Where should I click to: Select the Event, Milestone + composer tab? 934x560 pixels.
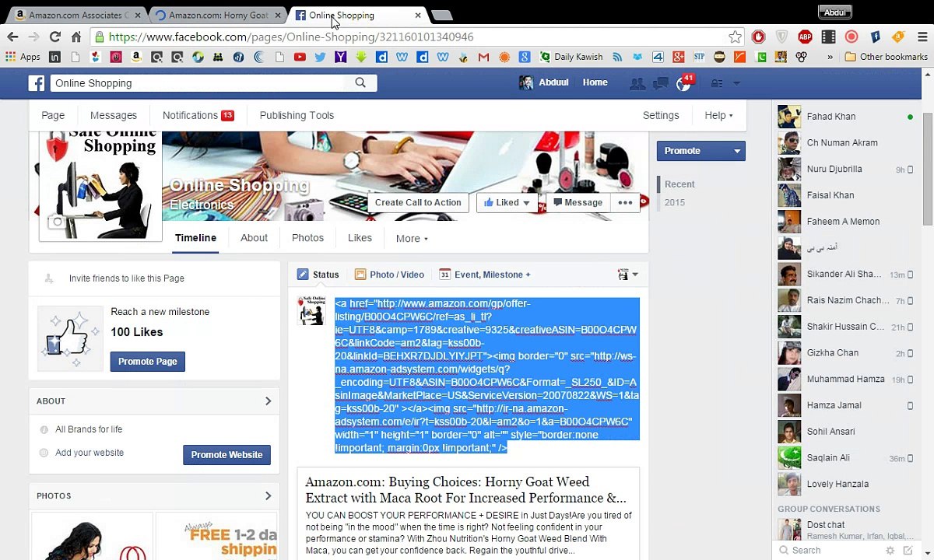[x=485, y=275]
